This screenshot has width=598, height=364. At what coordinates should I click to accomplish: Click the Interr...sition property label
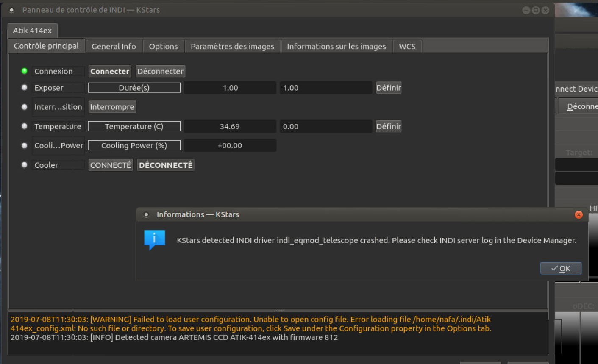pyautogui.click(x=58, y=107)
